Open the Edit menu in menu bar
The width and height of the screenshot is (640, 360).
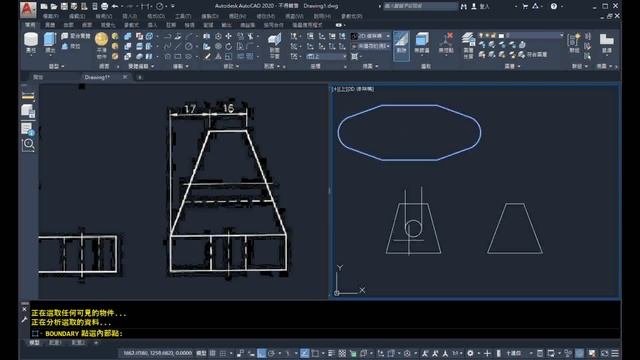click(77, 16)
